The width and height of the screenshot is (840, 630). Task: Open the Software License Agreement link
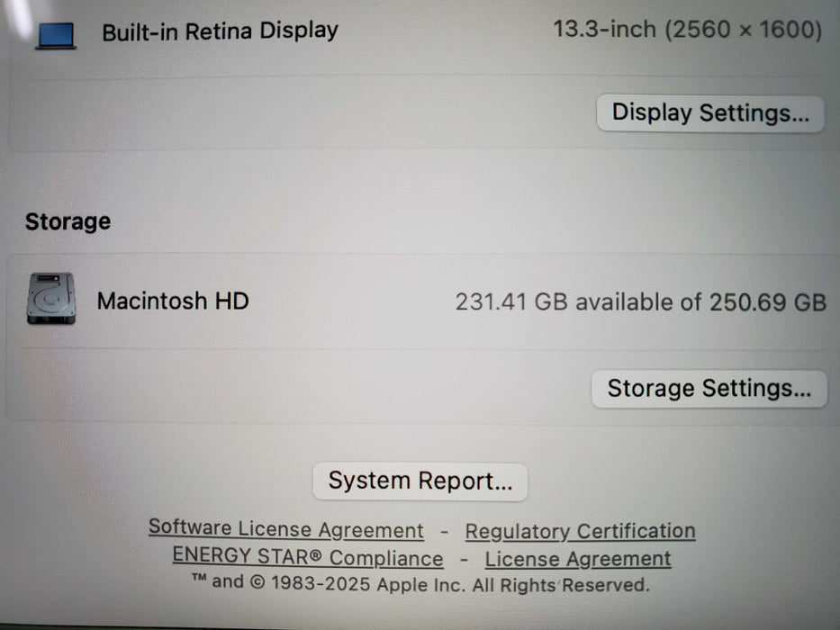pos(286,529)
